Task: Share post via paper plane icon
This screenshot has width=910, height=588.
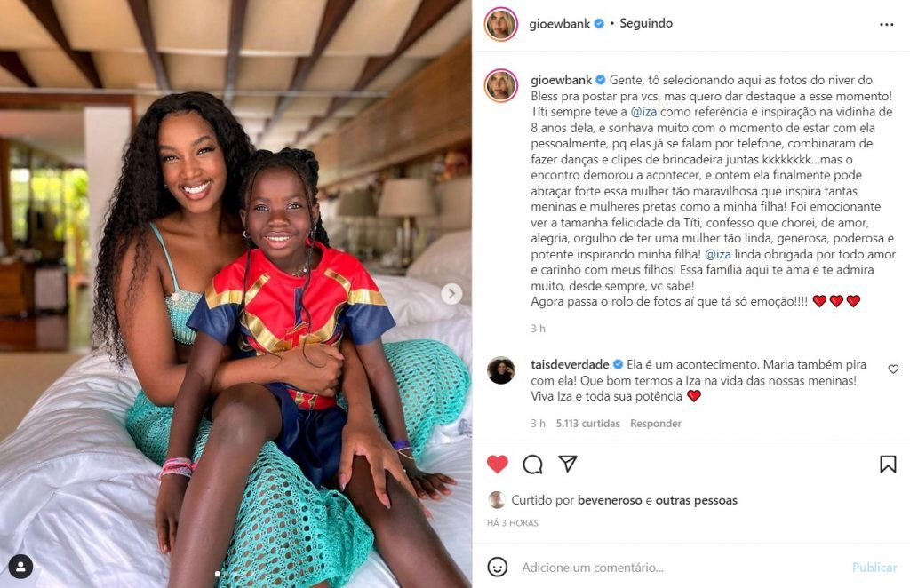Action: click(x=568, y=464)
